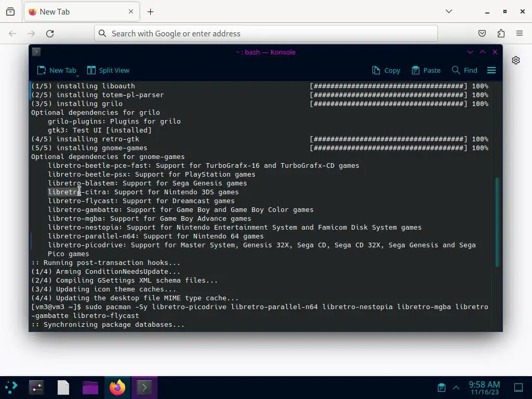Click Paste in the Konsole toolbar
532x399 pixels.
point(426,70)
